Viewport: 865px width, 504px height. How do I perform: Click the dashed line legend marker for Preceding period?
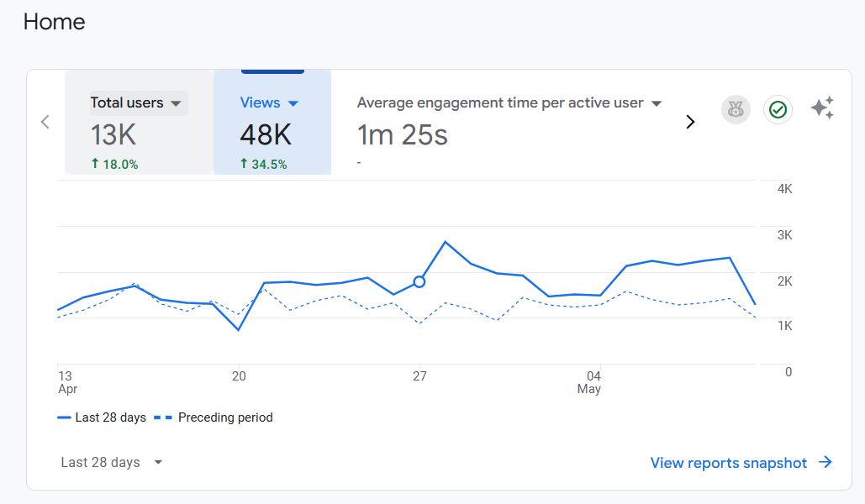click(x=164, y=417)
